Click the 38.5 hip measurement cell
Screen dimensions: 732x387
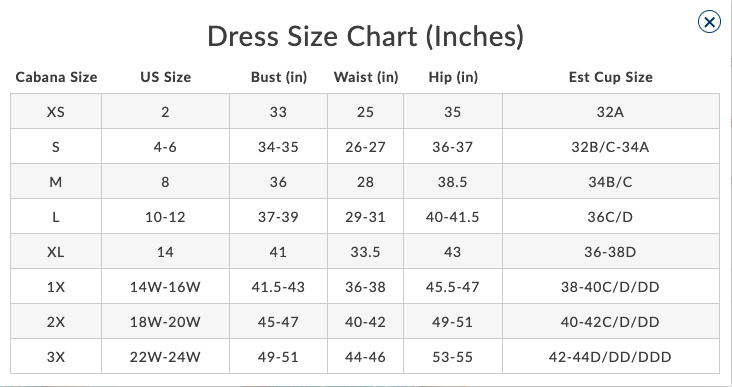point(453,181)
